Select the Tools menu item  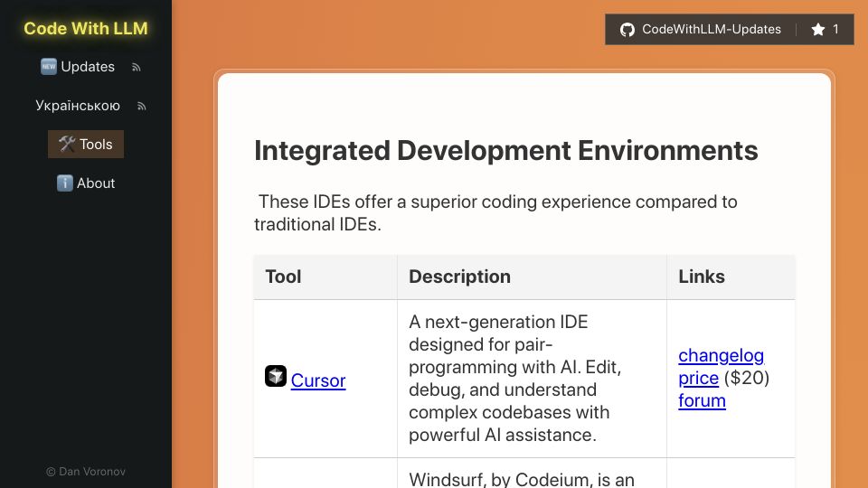point(86,144)
